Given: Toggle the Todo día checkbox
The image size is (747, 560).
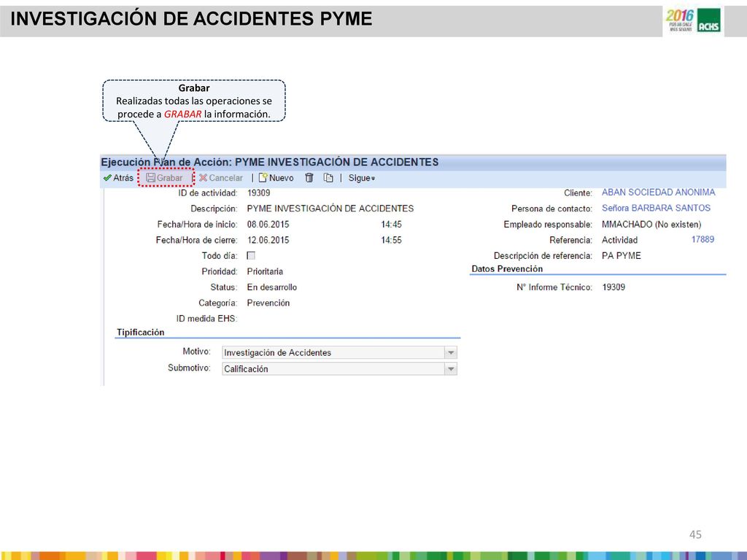Looking at the screenshot, I should pyautogui.click(x=251, y=256).
